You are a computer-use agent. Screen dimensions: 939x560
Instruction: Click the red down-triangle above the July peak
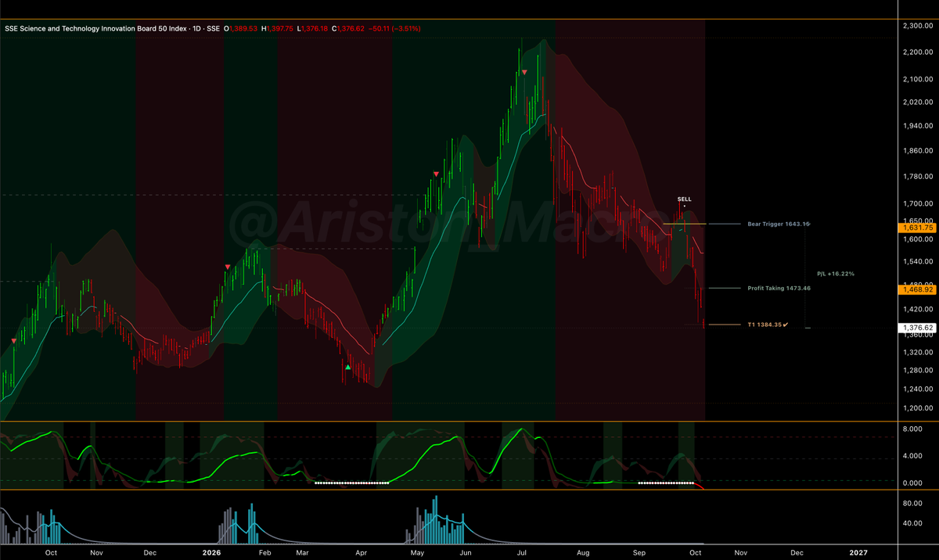pos(524,72)
